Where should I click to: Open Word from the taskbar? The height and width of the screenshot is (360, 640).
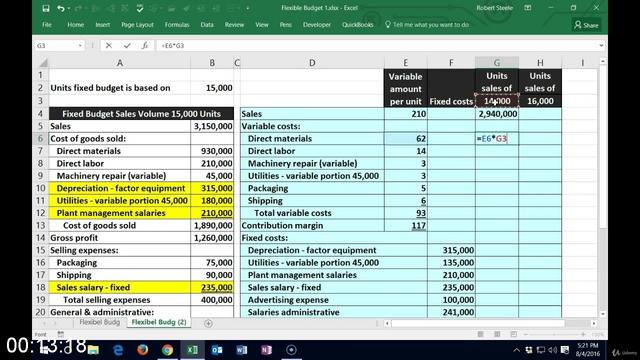(x=242, y=350)
